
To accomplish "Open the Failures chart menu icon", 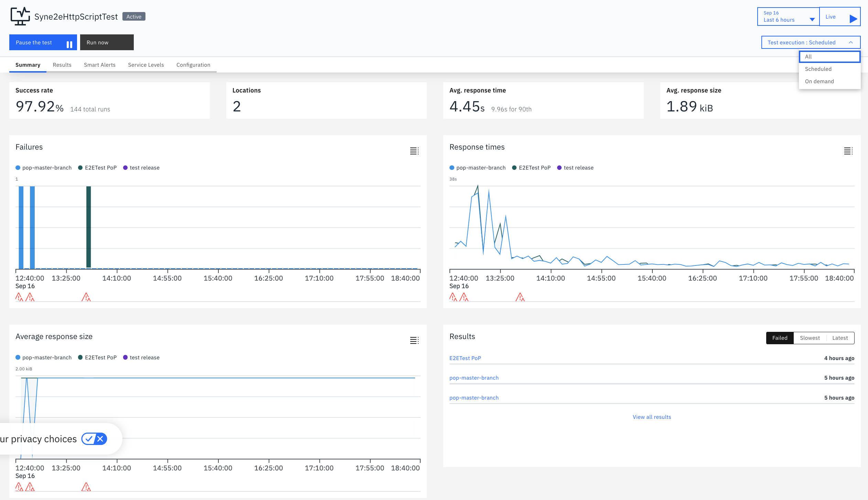I will [x=414, y=151].
